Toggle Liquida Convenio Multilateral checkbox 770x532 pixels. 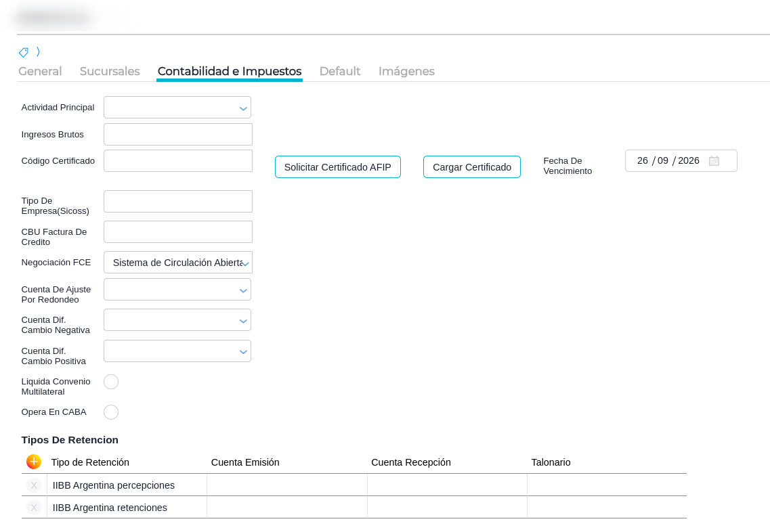point(111,382)
